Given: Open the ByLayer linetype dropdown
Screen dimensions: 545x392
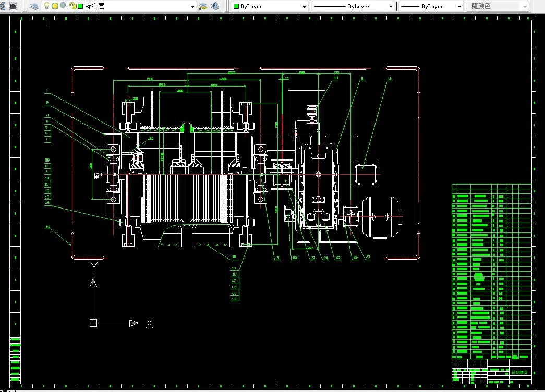Looking at the screenshot, I should [x=391, y=7].
